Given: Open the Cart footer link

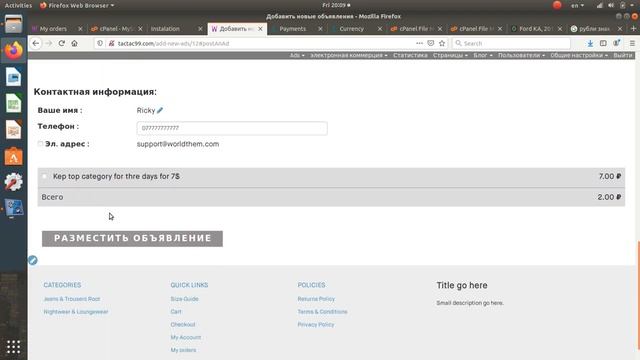Looking at the screenshot, I should point(176,312).
